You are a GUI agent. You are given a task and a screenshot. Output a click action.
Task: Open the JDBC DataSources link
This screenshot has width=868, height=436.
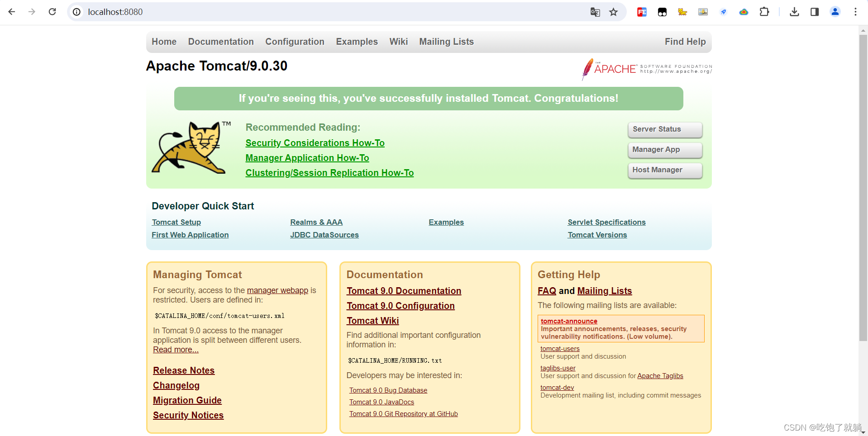324,235
